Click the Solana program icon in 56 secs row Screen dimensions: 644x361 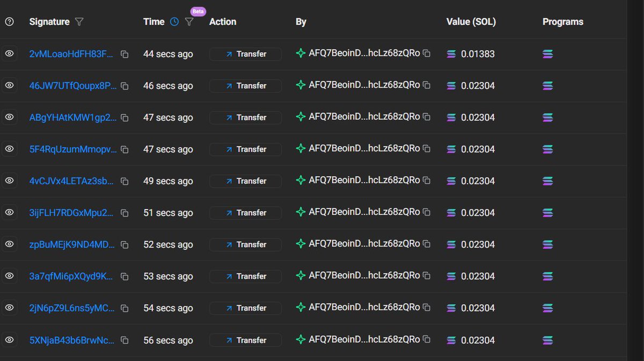coord(548,340)
